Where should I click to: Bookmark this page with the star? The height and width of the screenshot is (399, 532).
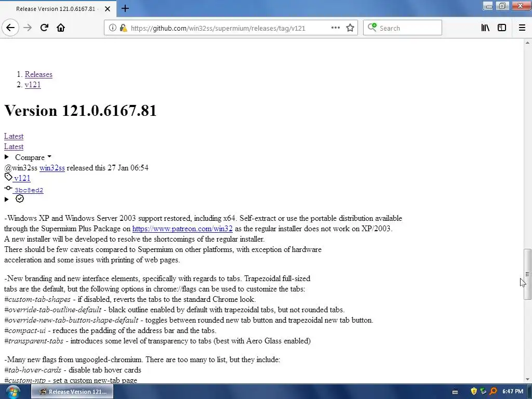(350, 28)
